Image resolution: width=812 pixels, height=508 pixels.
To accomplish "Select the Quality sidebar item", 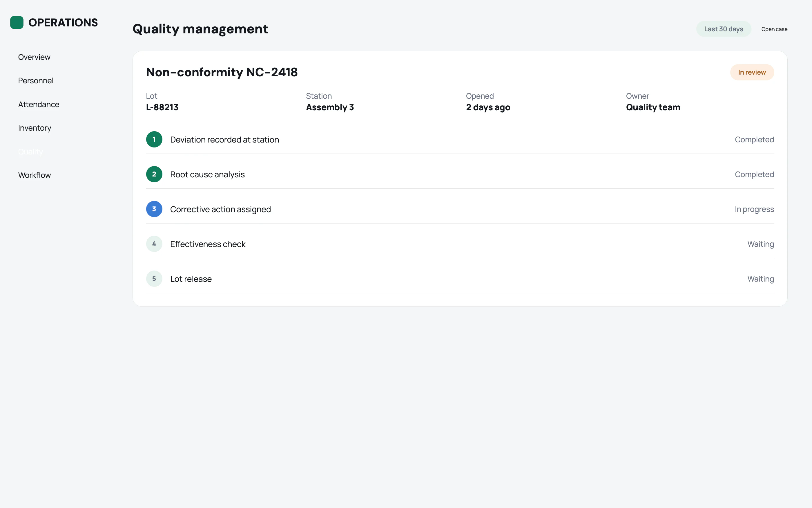I will pos(30,152).
